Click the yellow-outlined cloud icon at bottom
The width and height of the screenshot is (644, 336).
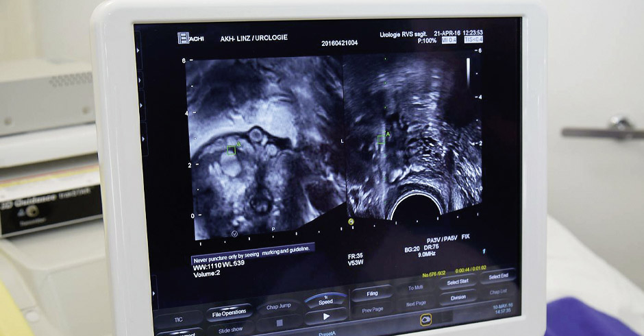(426, 320)
